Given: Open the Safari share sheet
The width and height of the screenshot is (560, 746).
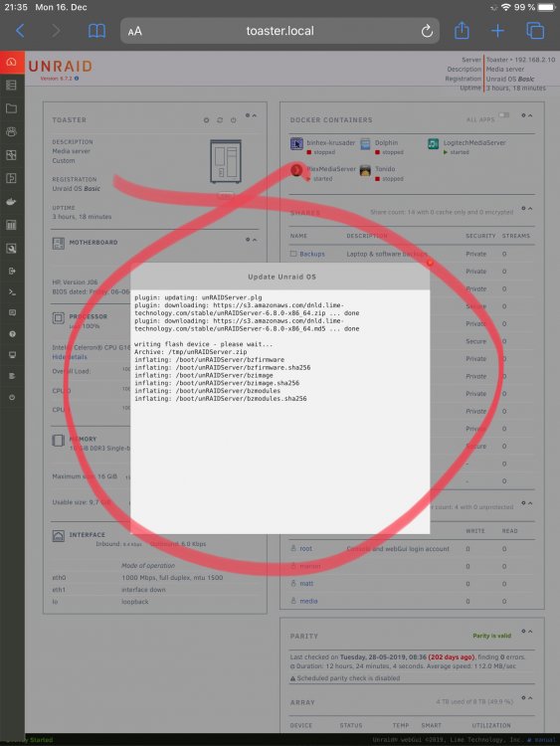Looking at the screenshot, I should 462,31.
